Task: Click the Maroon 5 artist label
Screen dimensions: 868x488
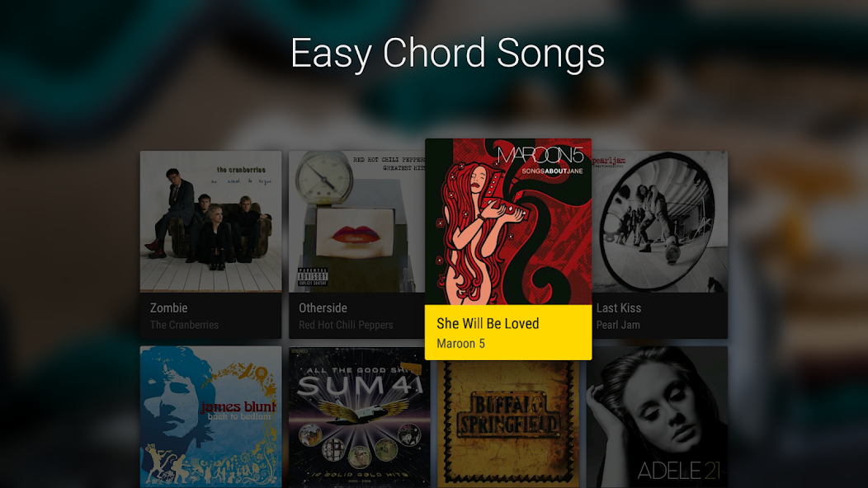Action: [x=460, y=344]
